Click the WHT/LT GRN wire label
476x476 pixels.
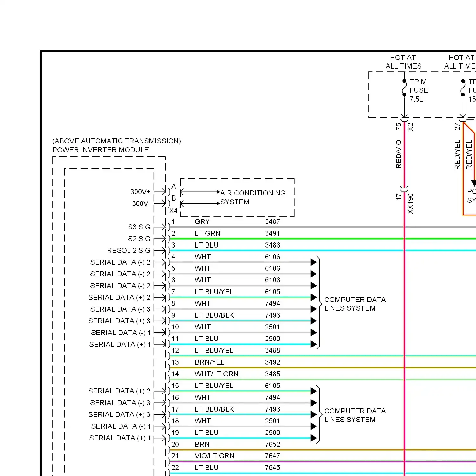point(217,374)
